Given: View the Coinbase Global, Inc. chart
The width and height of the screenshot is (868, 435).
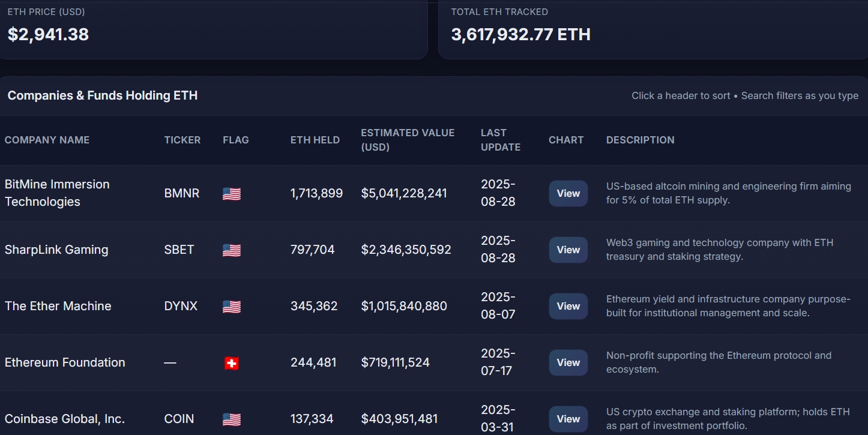Looking at the screenshot, I should [568, 419].
